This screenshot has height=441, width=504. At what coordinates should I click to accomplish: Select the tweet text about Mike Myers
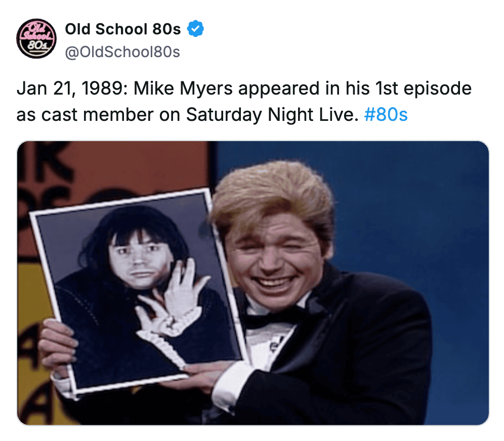click(244, 101)
